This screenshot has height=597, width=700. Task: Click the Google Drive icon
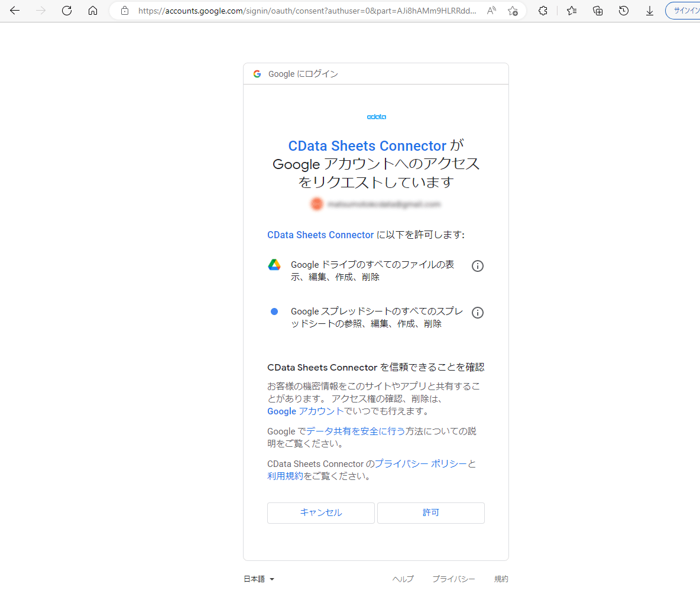point(274,265)
